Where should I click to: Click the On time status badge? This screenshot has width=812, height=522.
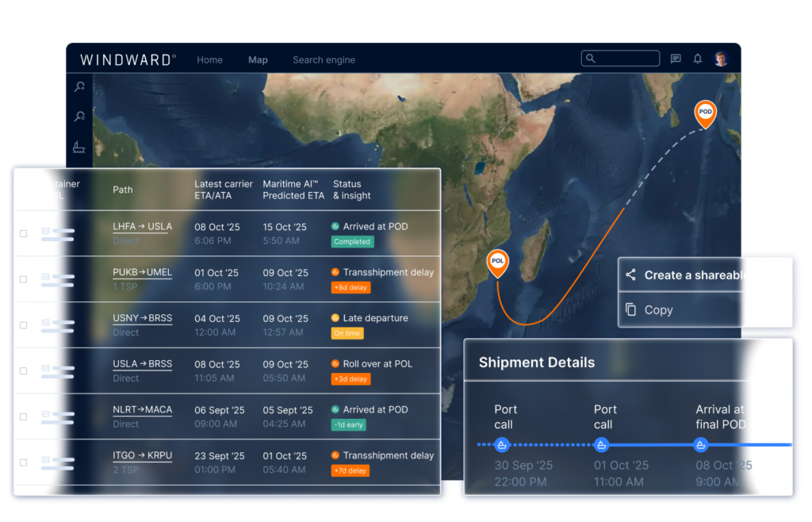pyautogui.click(x=347, y=333)
